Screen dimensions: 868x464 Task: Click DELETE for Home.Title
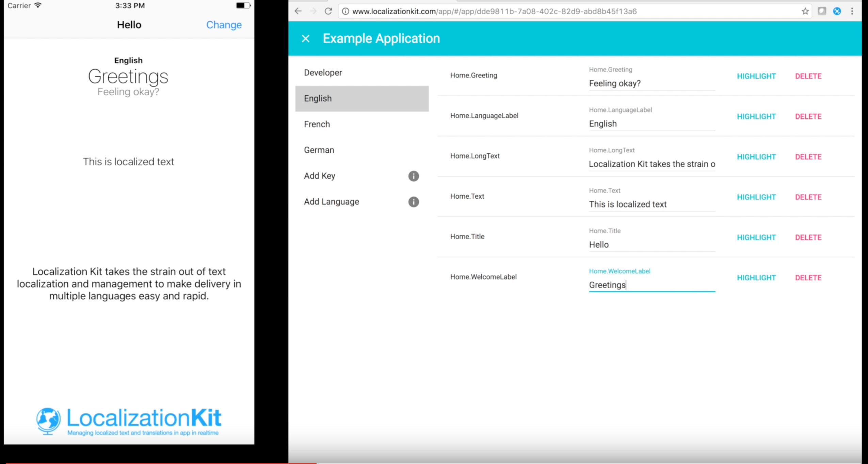(808, 237)
